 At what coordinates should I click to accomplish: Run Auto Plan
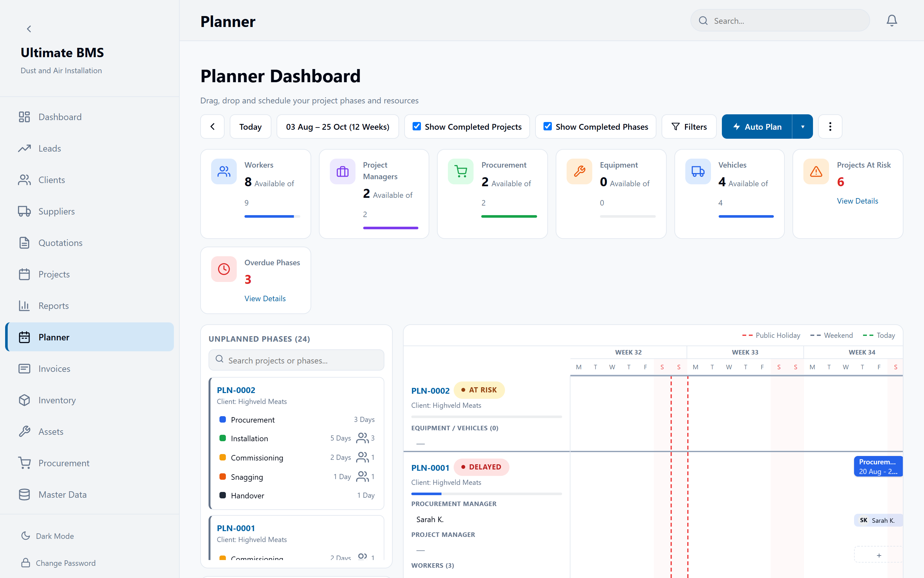pos(757,127)
